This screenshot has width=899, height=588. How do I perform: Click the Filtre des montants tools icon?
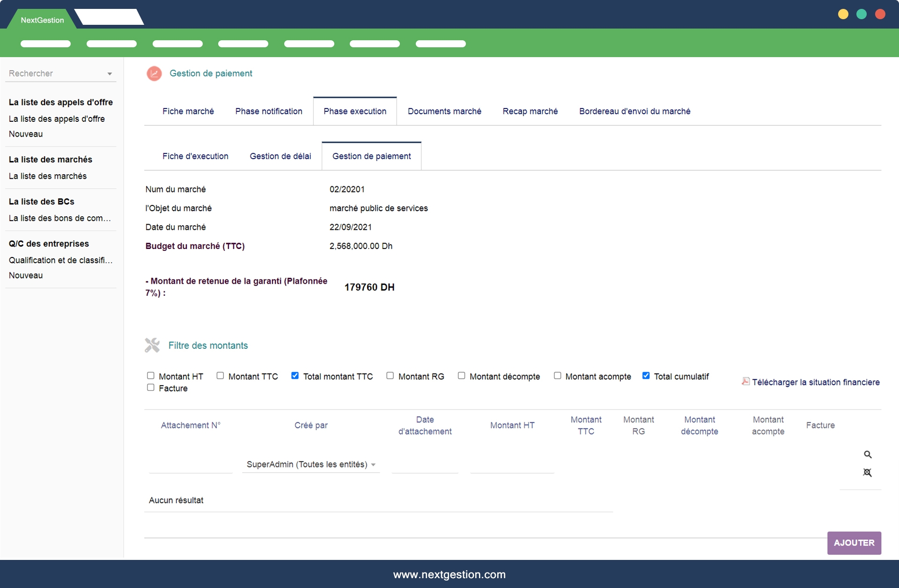pyautogui.click(x=152, y=345)
